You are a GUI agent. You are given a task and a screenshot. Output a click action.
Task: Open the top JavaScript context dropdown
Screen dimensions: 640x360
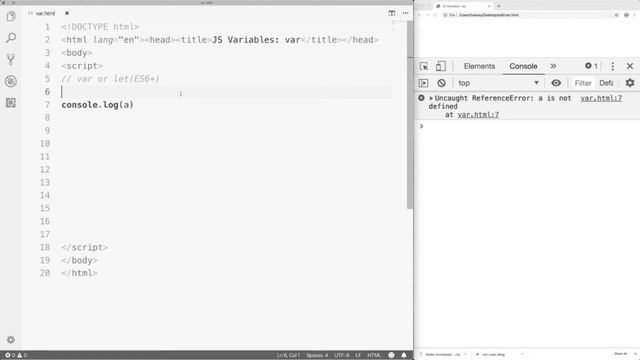(x=498, y=83)
